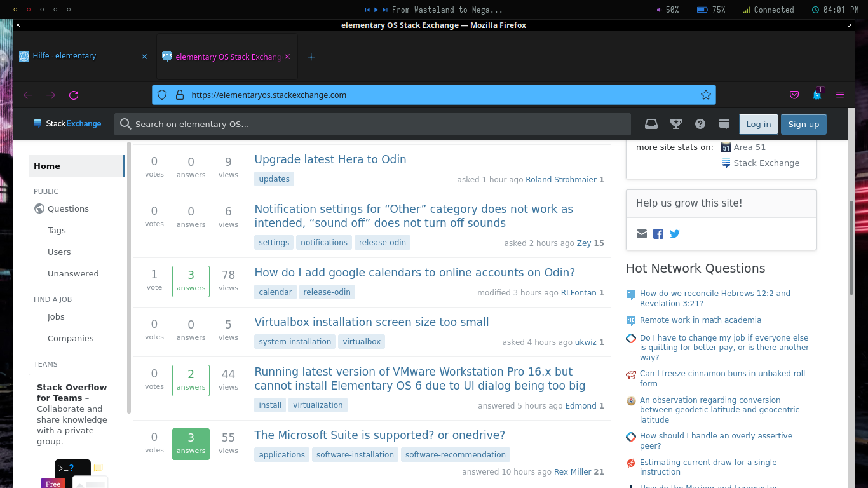The height and width of the screenshot is (488, 868).
Task: Open a new tab with plus button
Action: click(311, 57)
